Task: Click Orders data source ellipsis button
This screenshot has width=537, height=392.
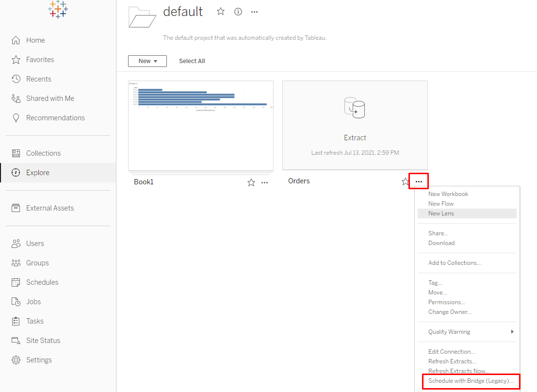Action: pos(419,181)
